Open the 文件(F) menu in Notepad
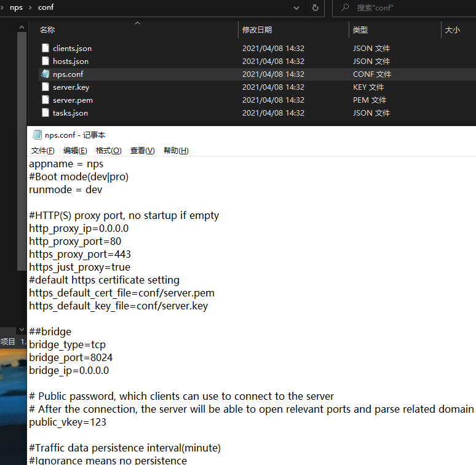The height and width of the screenshot is (465, 476). point(43,151)
